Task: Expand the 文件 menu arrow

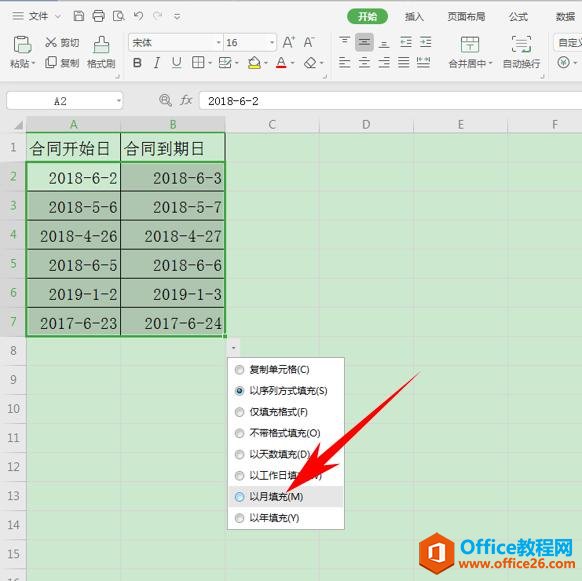Action: [x=58, y=16]
